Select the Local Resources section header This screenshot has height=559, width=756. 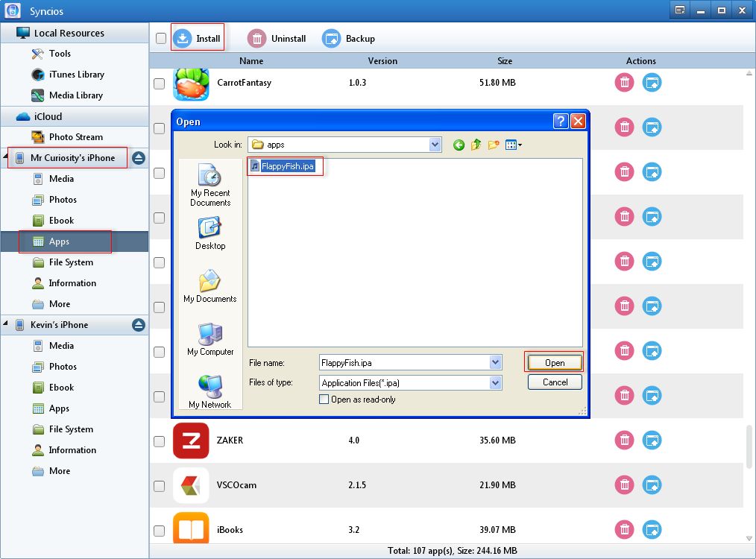click(75, 33)
